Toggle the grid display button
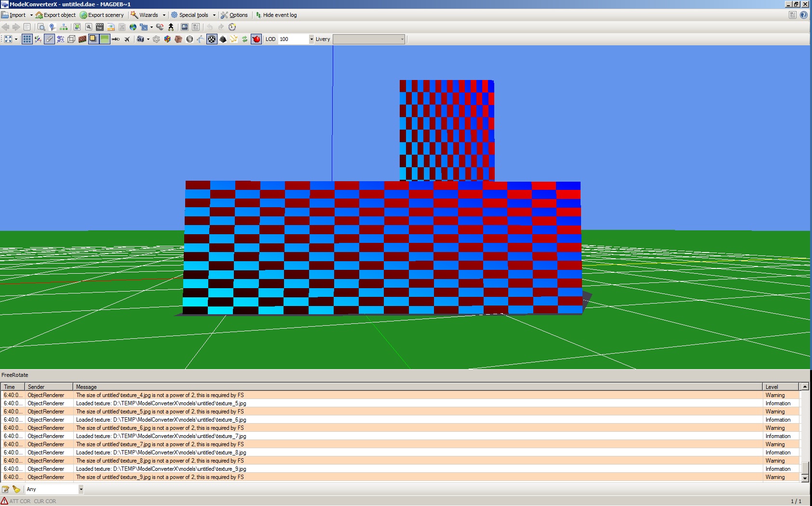The height and width of the screenshot is (506, 812). click(x=27, y=40)
